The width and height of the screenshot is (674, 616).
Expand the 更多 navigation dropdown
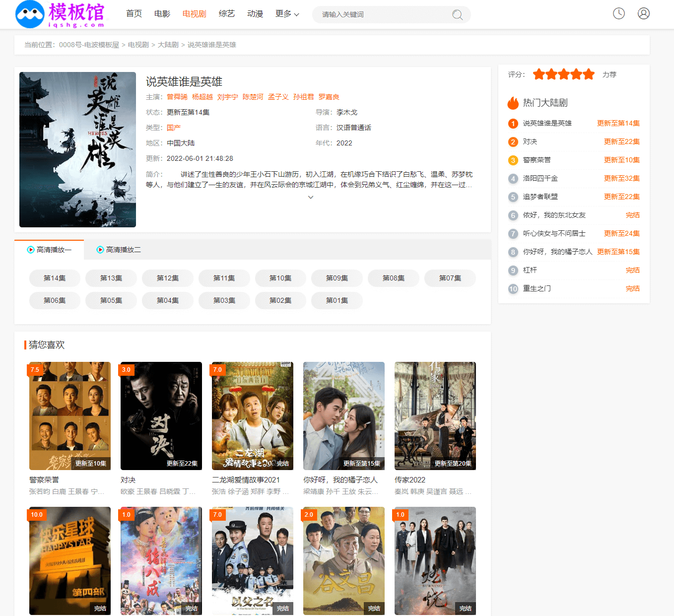pos(287,14)
